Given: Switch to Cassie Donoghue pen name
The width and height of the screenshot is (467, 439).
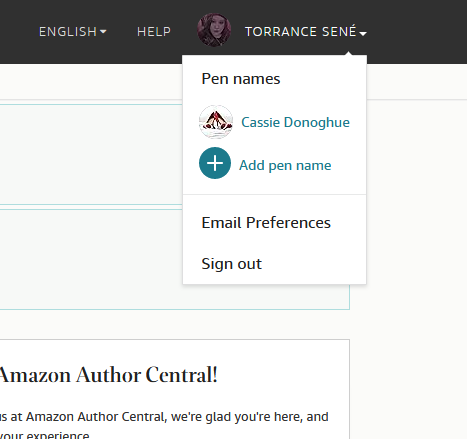Looking at the screenshot, I should 295,122.
